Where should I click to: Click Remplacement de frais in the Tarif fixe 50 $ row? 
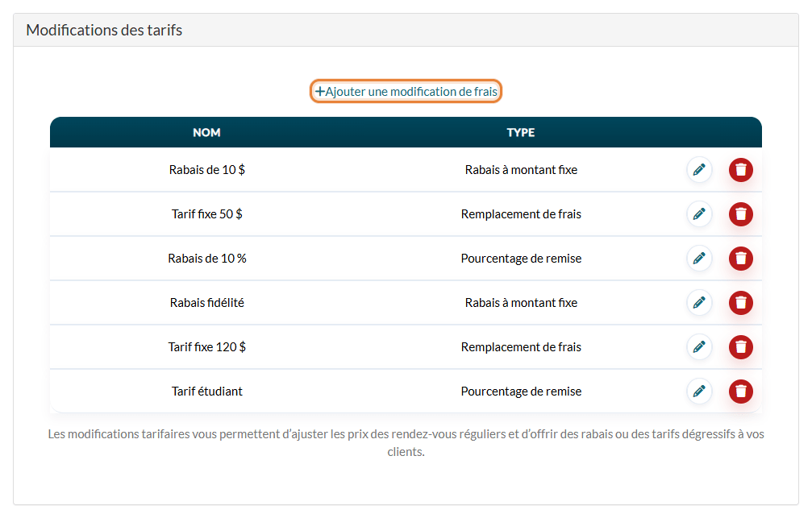tap(521, 214)
